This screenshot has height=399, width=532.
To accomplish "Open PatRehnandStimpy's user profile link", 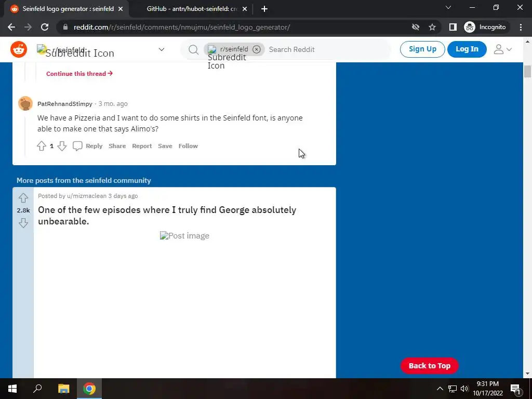I will (x=65, y=104).
